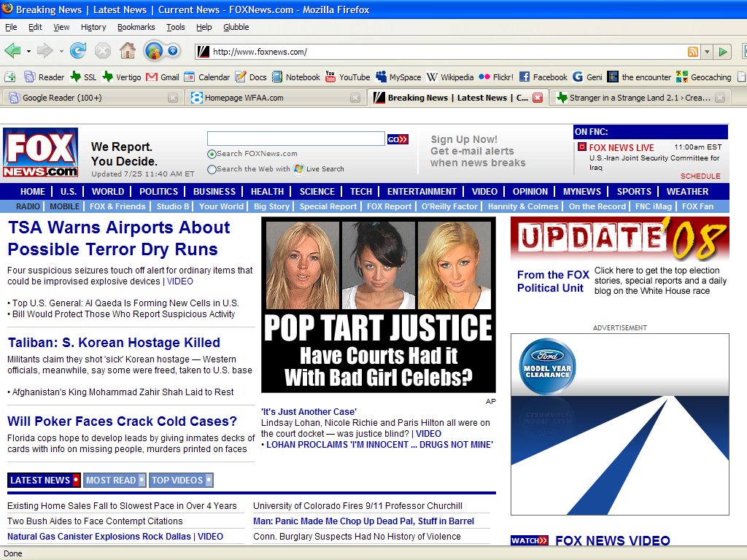
Task: Click the RSS feed icon in address bar
Action: tap(692, 52)
